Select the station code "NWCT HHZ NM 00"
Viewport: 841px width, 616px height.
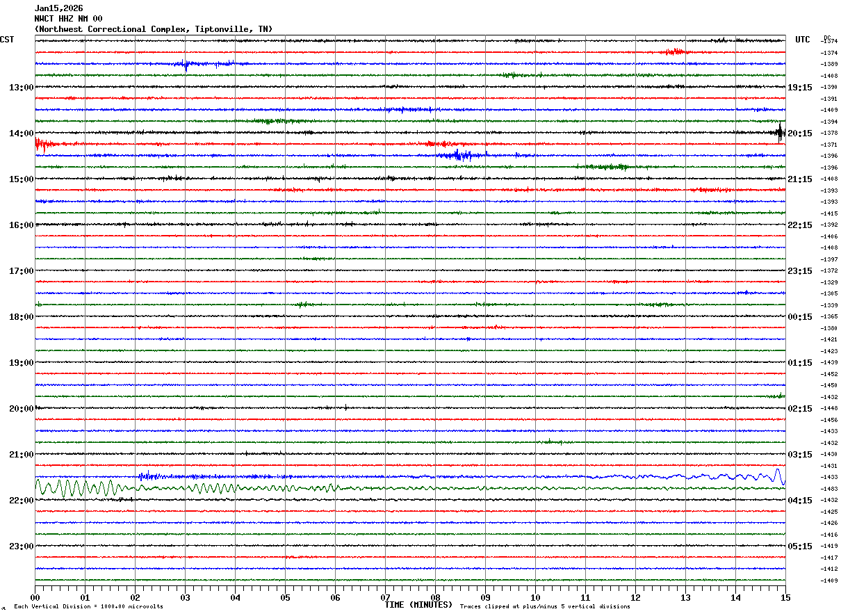click(x=69, y=19)
